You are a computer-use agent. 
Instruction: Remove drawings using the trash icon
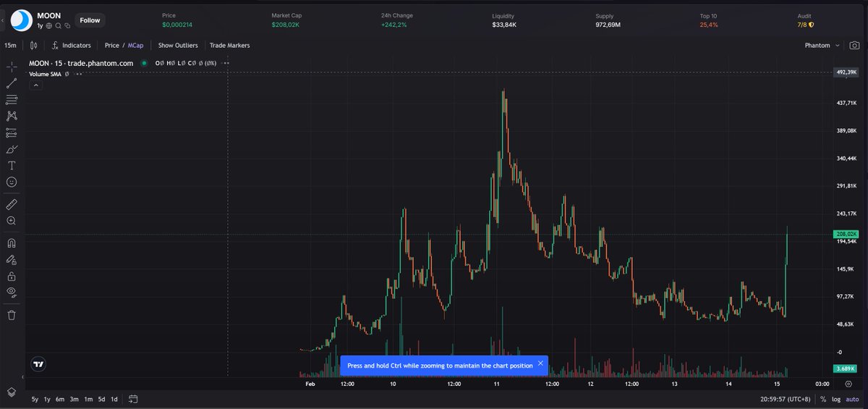pos(12,315)
